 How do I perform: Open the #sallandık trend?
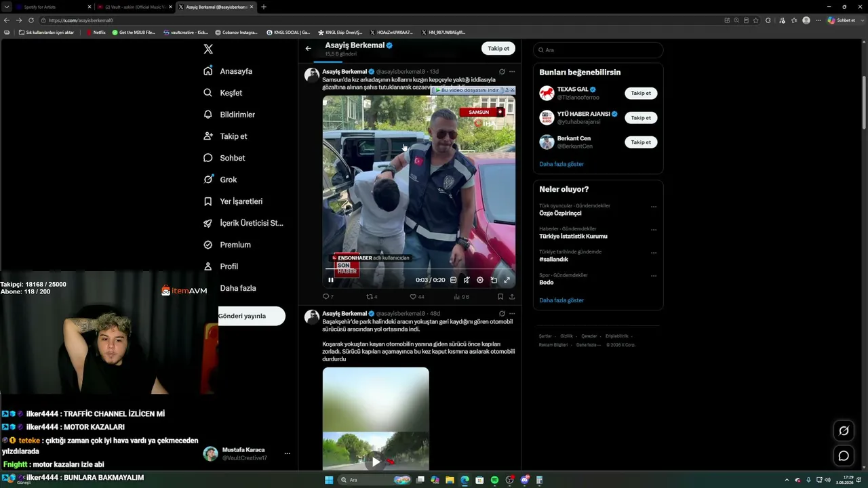point(553,260)
